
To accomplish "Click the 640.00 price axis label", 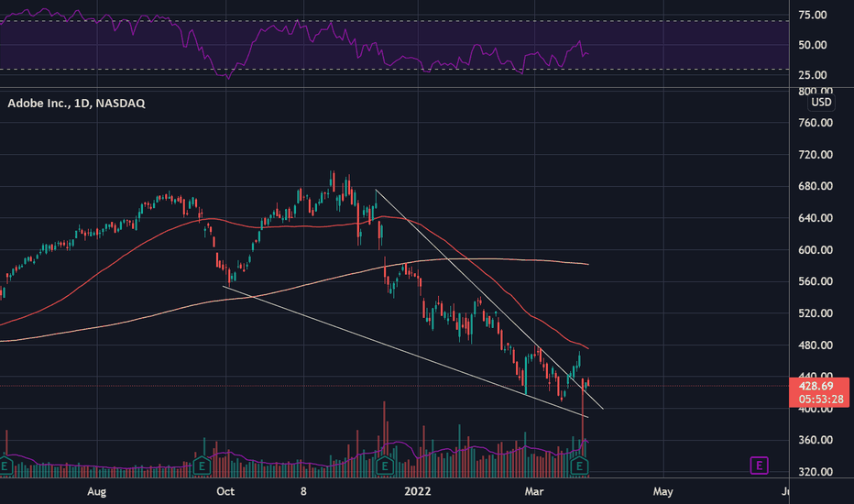I will [x=816, y=218].
